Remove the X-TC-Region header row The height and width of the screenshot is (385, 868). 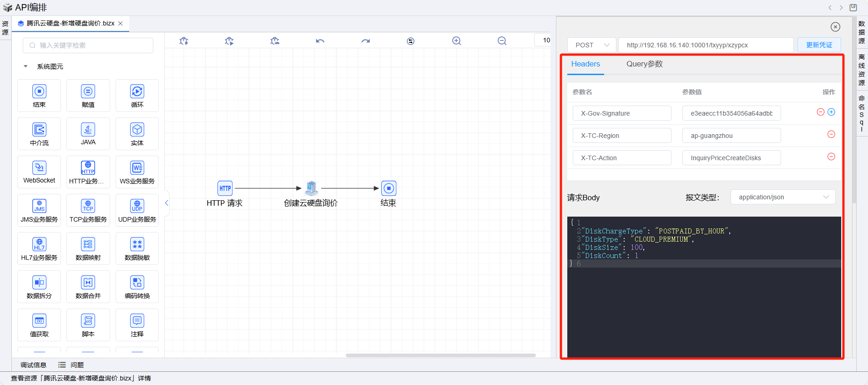831,134
